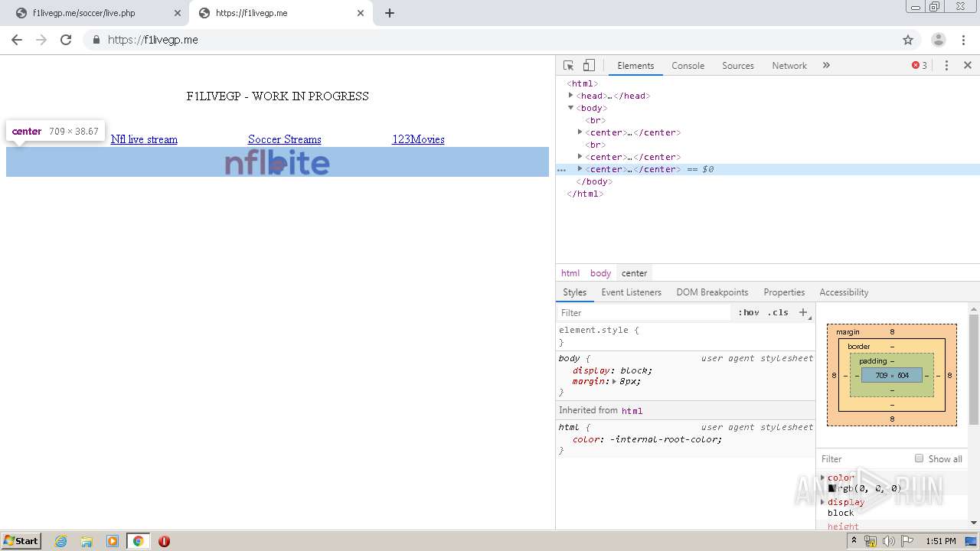Expand the second center element
Viewport: 980px width, 551px height.
pyautogui.click(x=580, y=157)
